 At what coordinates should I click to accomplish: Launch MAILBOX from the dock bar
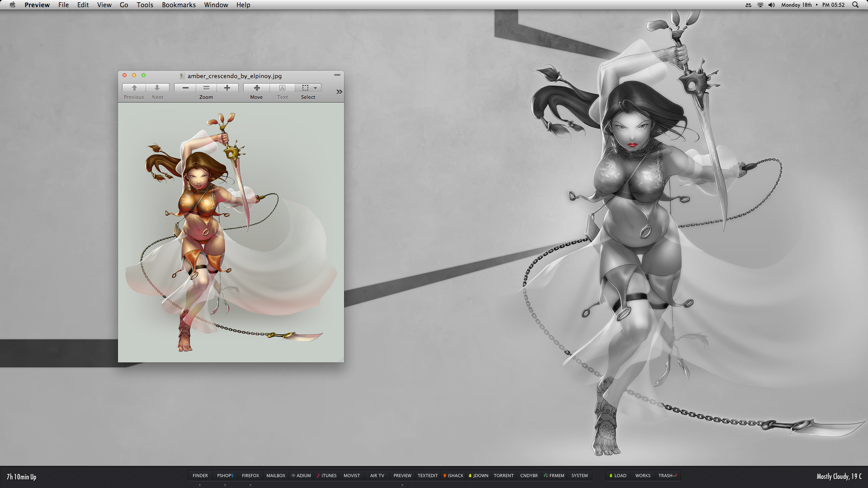pyautogui.click(x=276, y=475)
